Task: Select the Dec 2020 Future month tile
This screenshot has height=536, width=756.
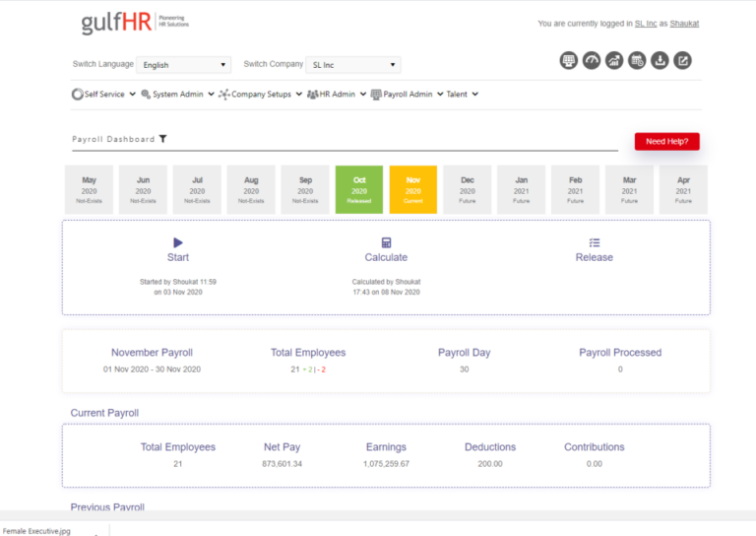Action: pyautogui.click(x=468, y=189)
